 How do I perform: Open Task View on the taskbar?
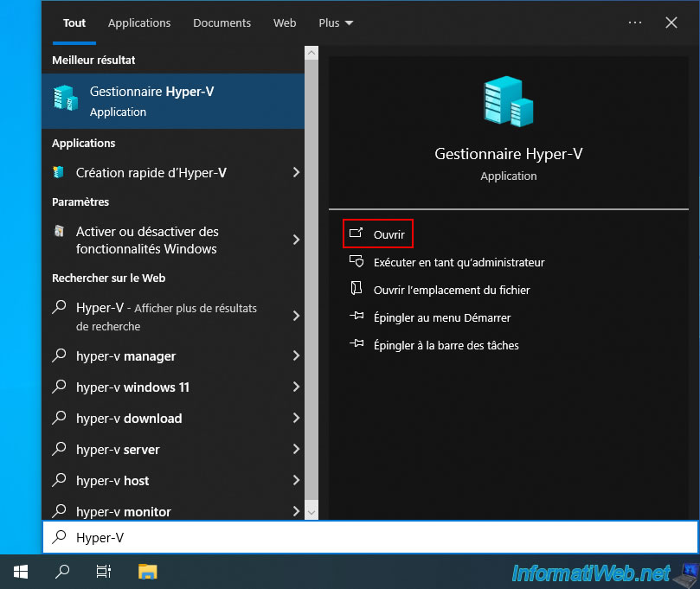click(104, 572)
